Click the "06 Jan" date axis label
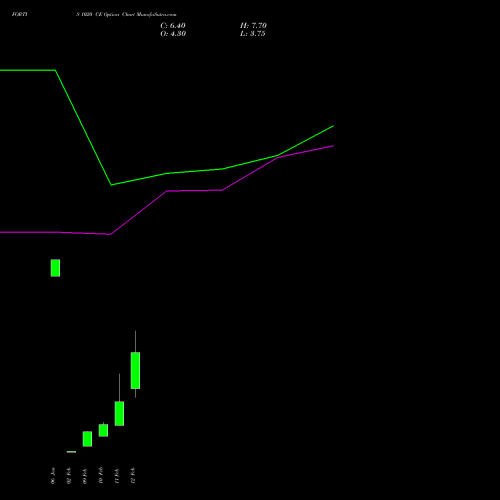Image resolution: width=500 pixels, height=500 pixels. click(x=53, y=476)
